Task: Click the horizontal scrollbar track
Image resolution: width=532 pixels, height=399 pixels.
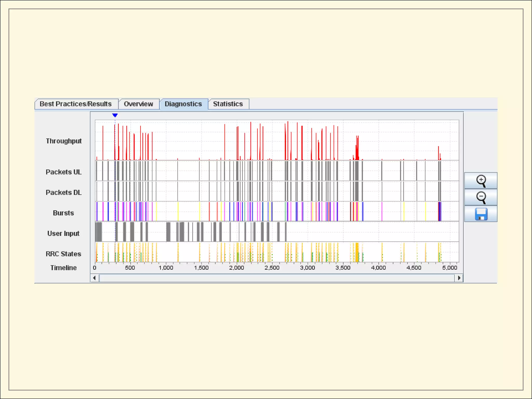Action: point(277,278)
